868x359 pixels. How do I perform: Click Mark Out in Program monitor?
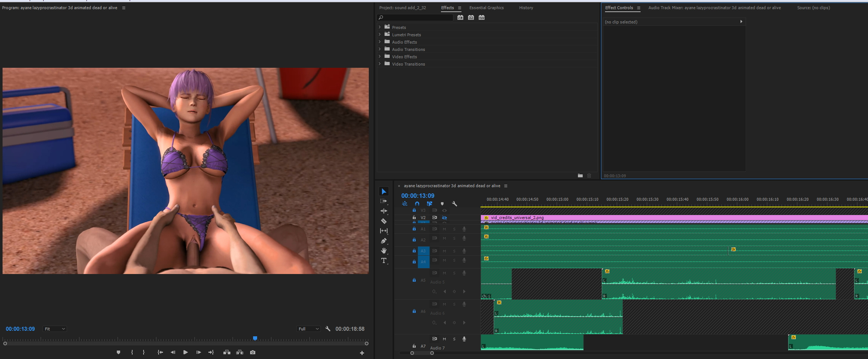tap(144, 352)
